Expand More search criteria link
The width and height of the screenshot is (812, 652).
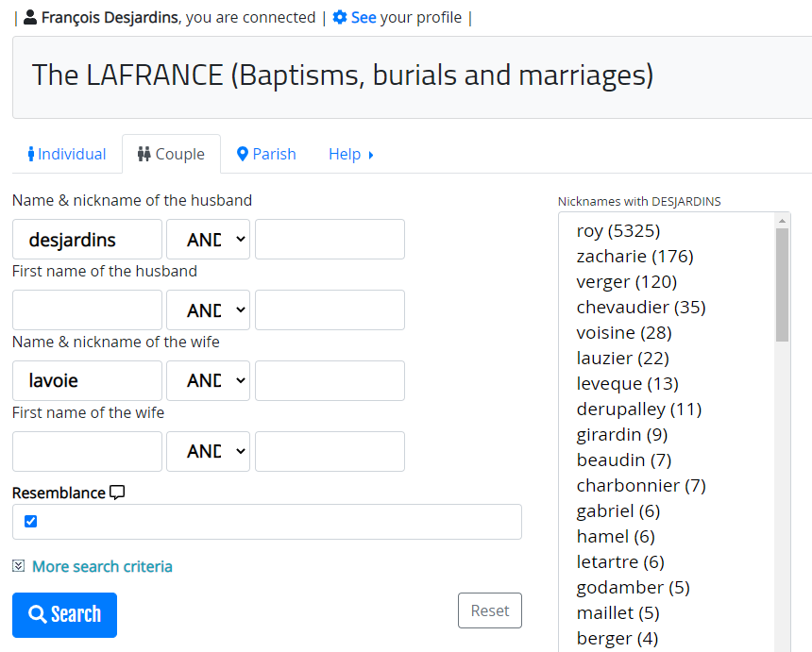click(x=102, y=566)
